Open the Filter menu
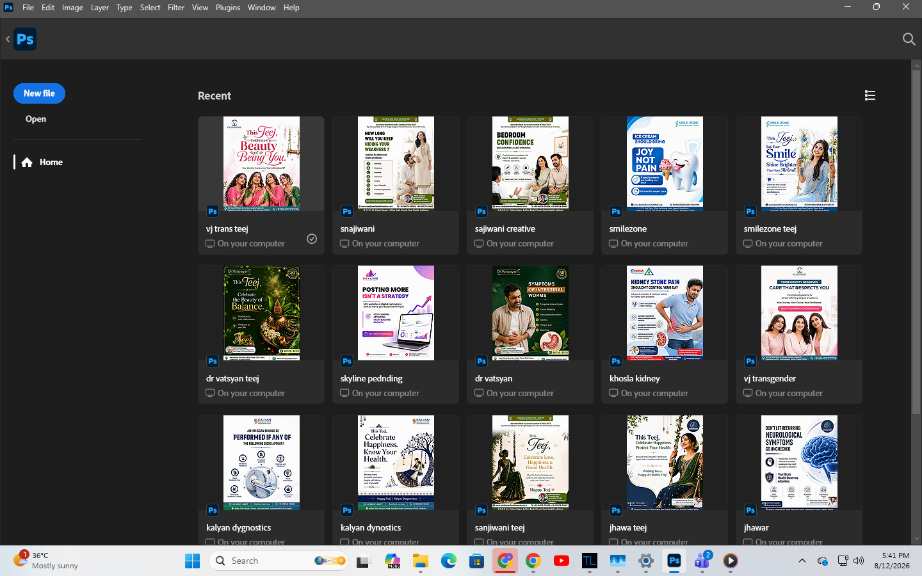The width and height of the screenshot is (922, 576). coord(175,8)
